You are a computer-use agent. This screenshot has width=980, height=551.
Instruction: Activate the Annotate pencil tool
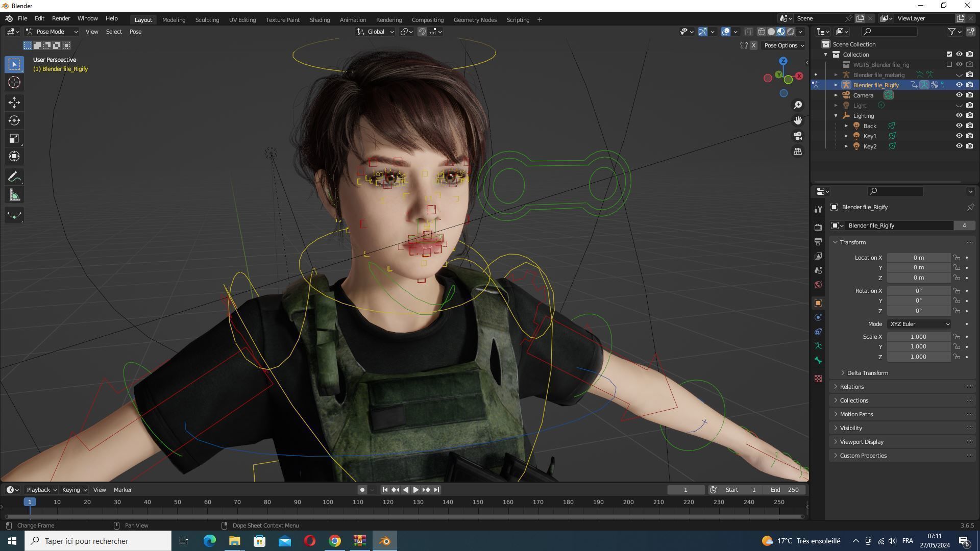(14, 177)
